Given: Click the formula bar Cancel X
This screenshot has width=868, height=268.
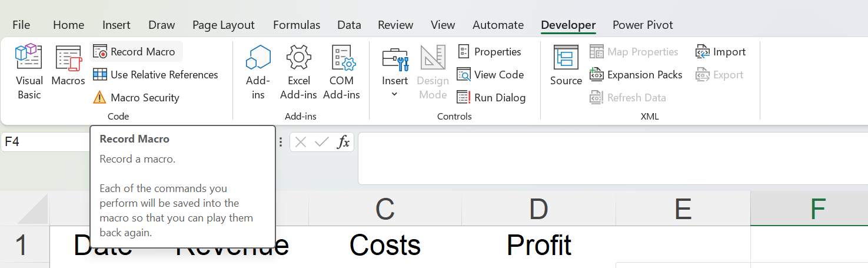Looking at the screenshot, I should pos(301,142).
